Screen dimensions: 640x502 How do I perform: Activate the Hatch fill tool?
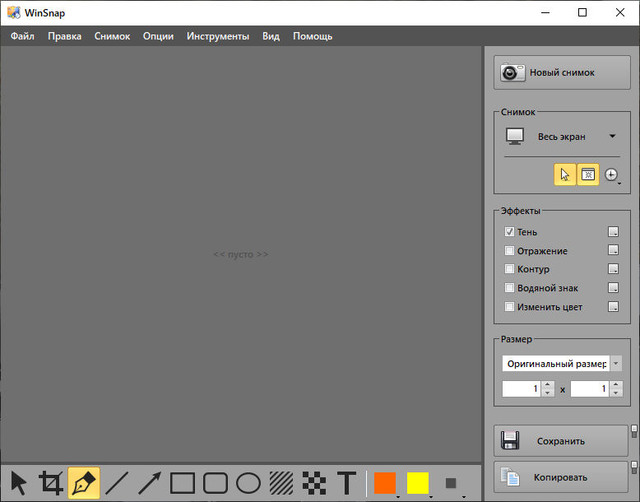[x=281, y=484]
